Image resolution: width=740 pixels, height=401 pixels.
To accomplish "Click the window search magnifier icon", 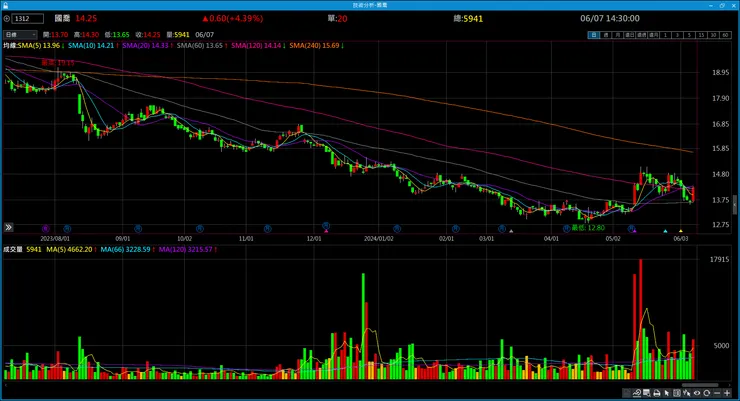I will click(646, 393).
